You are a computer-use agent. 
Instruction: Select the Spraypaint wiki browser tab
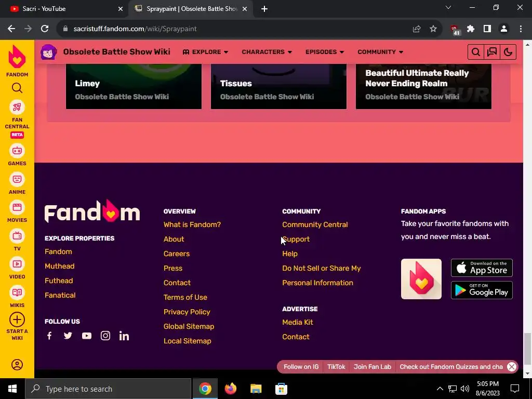(190, 9)
